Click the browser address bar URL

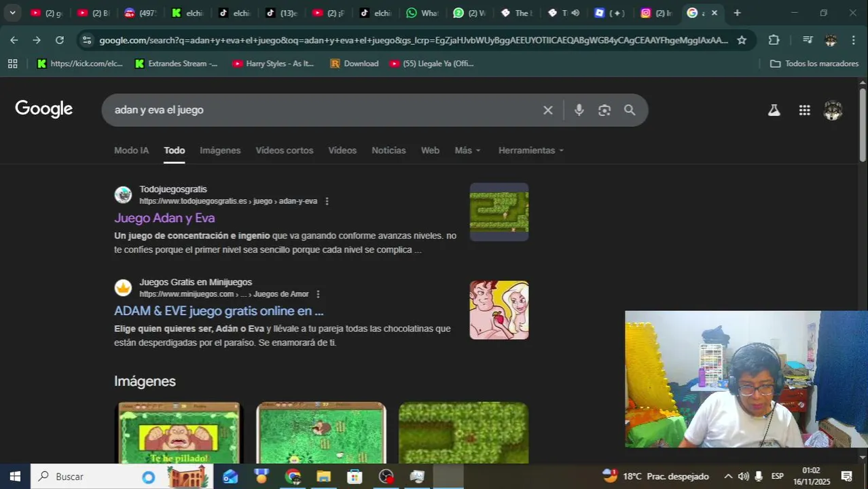pos(413,40)
